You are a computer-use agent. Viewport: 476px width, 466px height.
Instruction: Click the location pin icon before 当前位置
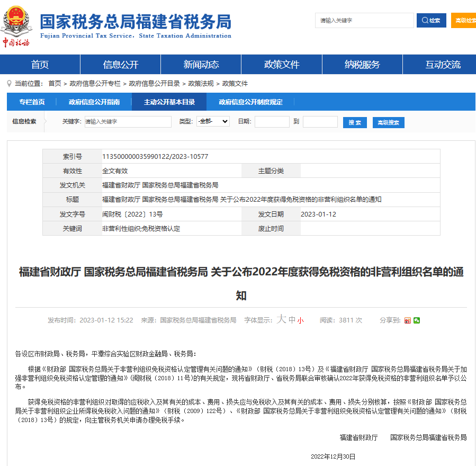10,83
